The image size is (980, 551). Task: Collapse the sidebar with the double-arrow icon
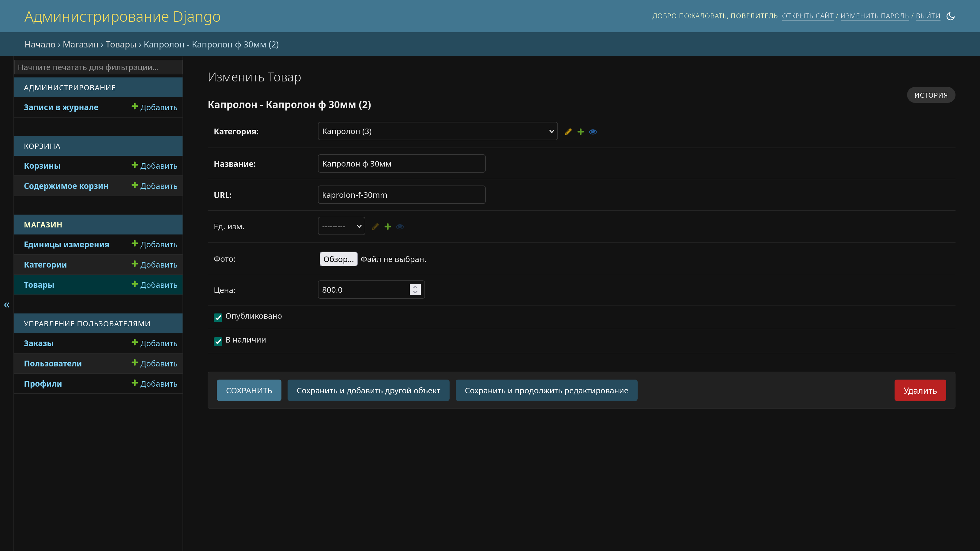pos(7,305)
